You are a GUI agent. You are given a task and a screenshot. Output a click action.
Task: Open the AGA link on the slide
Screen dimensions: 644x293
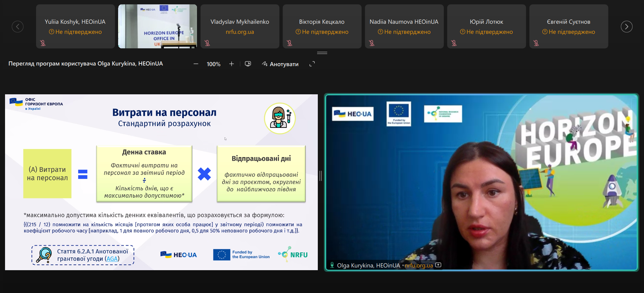(x=112, y=259)
